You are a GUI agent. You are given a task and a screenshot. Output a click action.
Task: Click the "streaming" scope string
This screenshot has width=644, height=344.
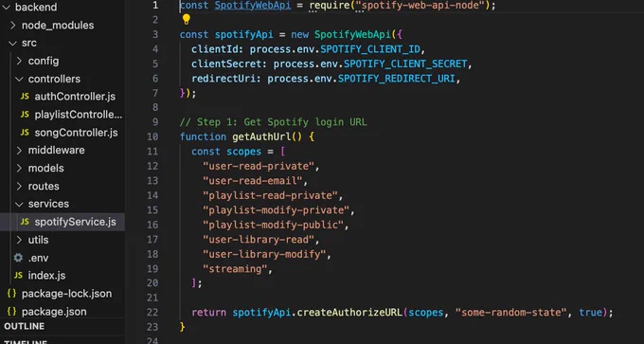tap(235, 269)
